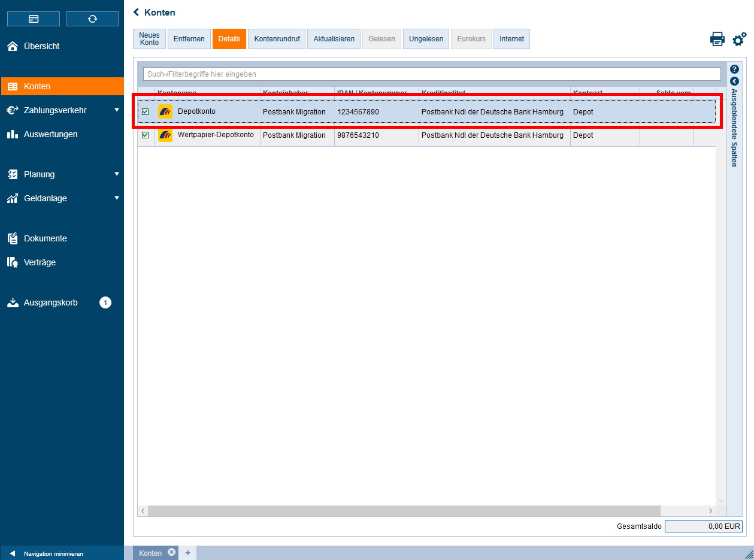Click the Postbank logo in Depotkonto row
The height and width of the screenshot is (560, 754).
pyautogui.click(x=165, y=111)
